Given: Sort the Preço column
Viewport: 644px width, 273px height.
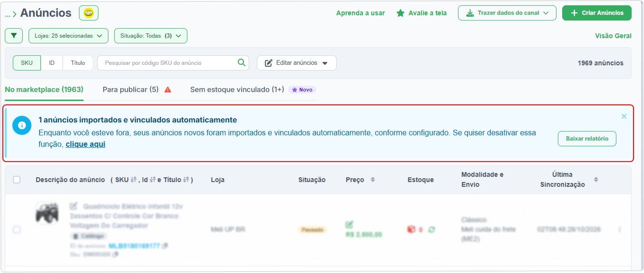Looking at the screenshot, I should click(x=373, y=180).
